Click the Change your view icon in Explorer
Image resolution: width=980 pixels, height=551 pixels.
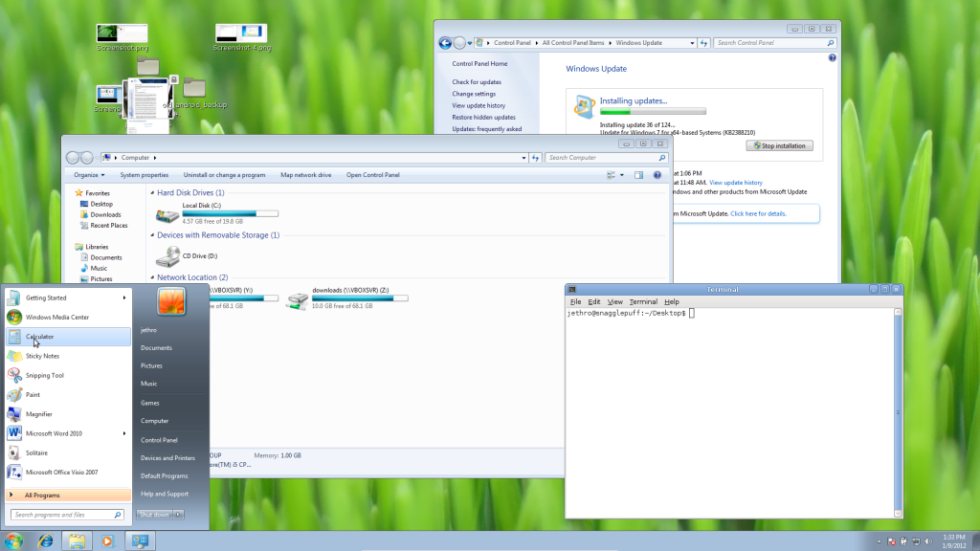611,176
